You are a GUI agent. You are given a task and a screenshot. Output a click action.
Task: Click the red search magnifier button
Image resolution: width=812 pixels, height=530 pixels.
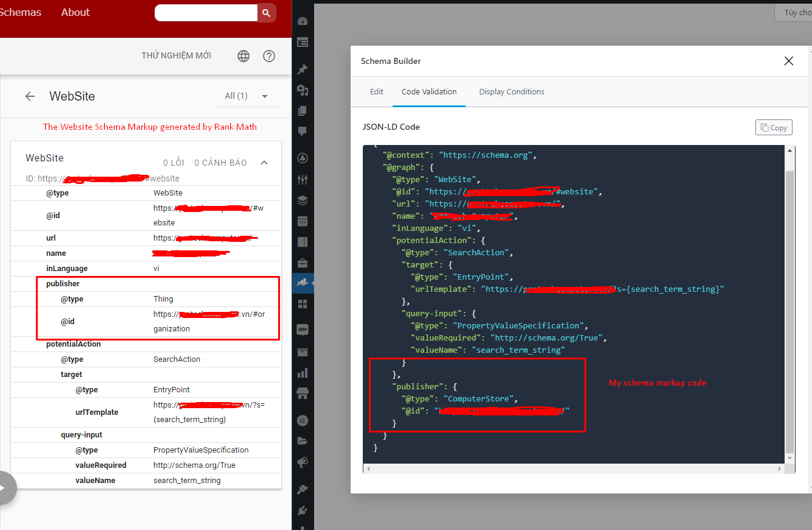[x=266, y=13]
